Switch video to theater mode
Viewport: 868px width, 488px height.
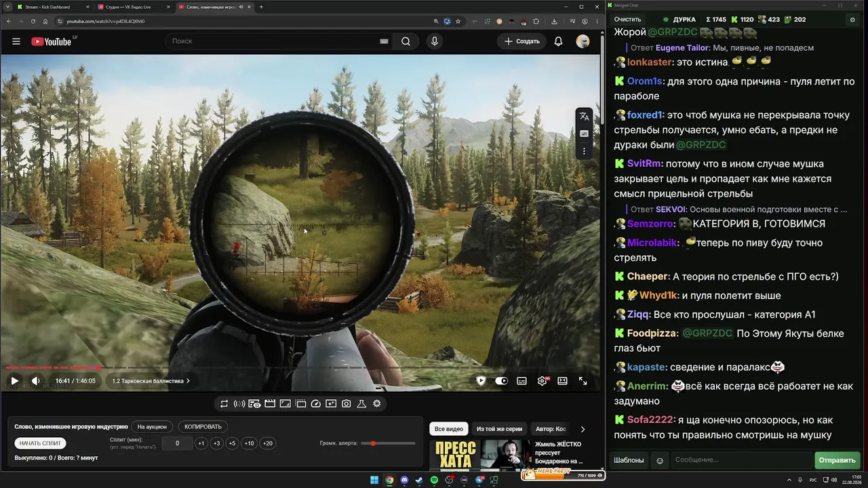562,381
